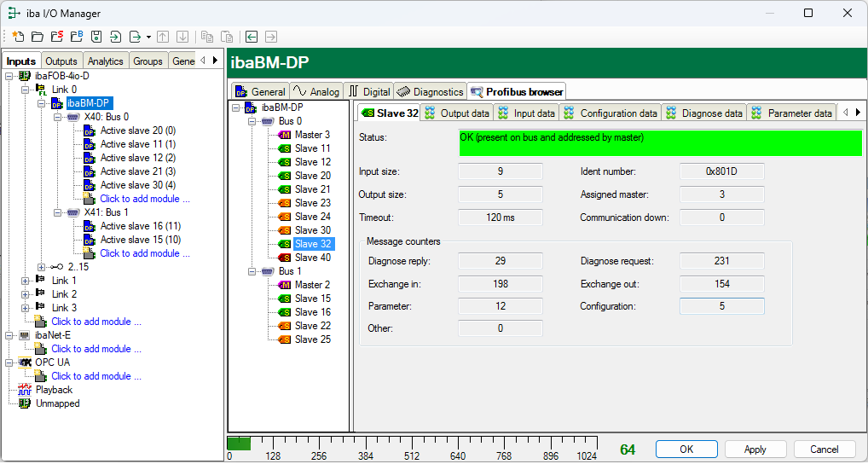This screenshot has width=868, height=464.
Task: Click add module link under ibaNet-E
Action: click(x=96, y=349)
